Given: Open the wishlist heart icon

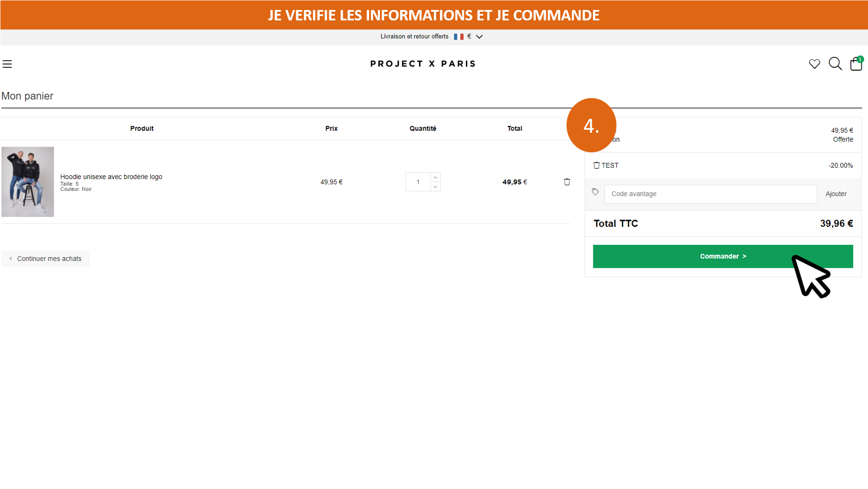Looking at the screenshot, I should 814,64.
